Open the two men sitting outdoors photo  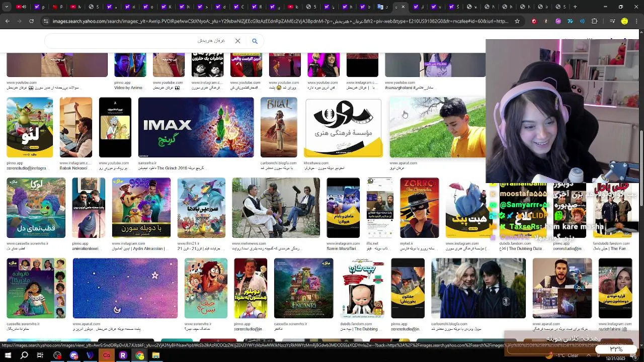276,208
